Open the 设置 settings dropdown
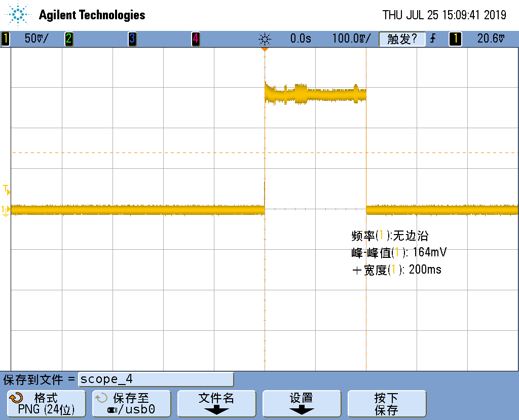 [302, 403]
